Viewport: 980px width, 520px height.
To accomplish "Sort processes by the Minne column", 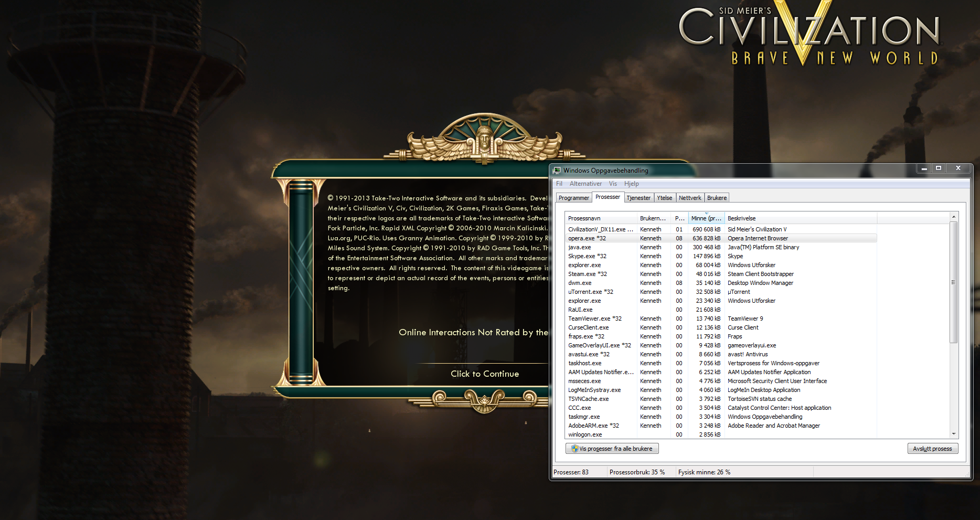I will [x=706, y=218].
